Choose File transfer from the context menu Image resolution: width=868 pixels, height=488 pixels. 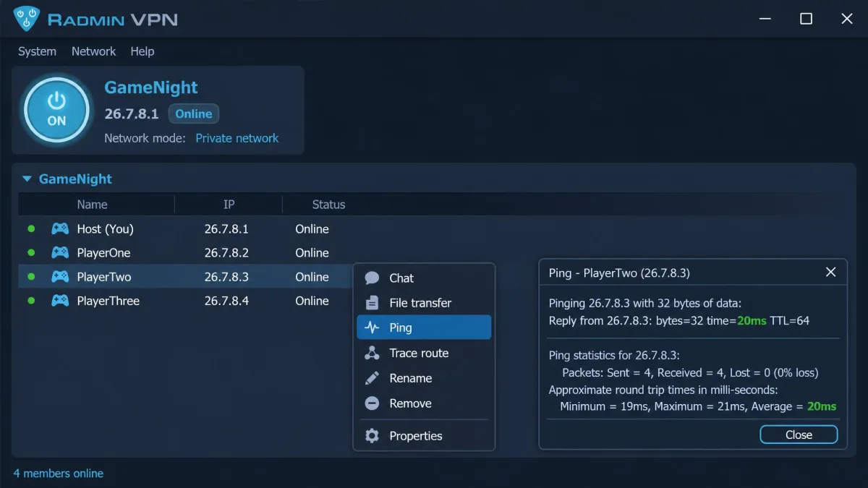coord(424,303)
